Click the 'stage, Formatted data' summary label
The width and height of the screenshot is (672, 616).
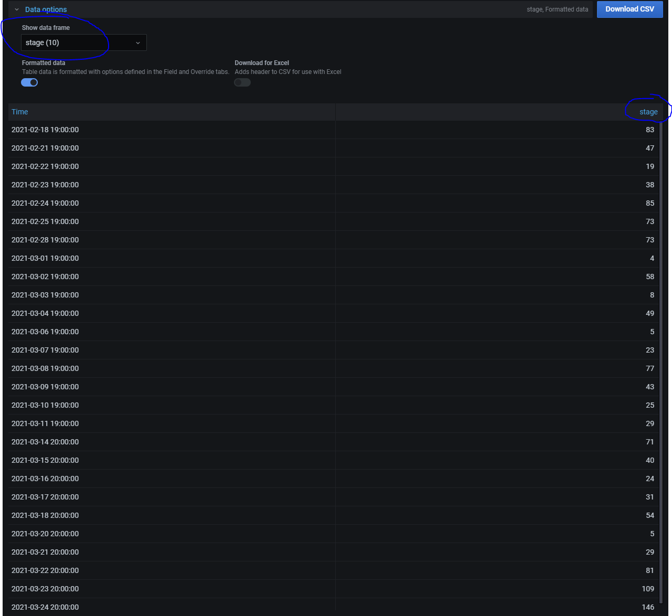(x=557, y=9)
